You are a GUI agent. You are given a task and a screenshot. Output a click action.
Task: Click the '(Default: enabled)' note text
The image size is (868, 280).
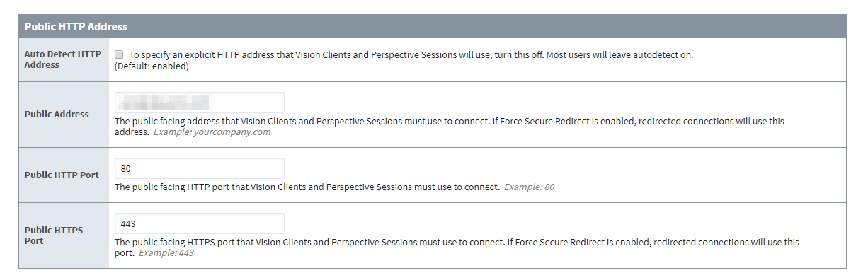coord(152,66)
